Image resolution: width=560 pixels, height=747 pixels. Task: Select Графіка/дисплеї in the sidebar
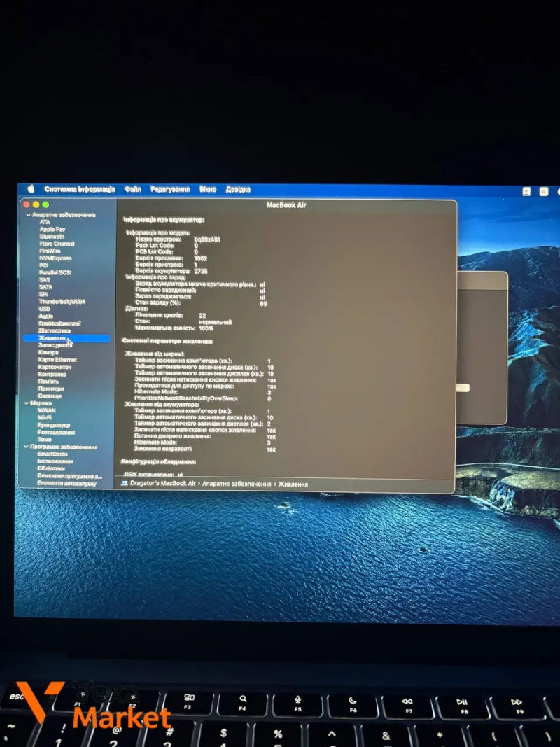(x=59, y=323)
